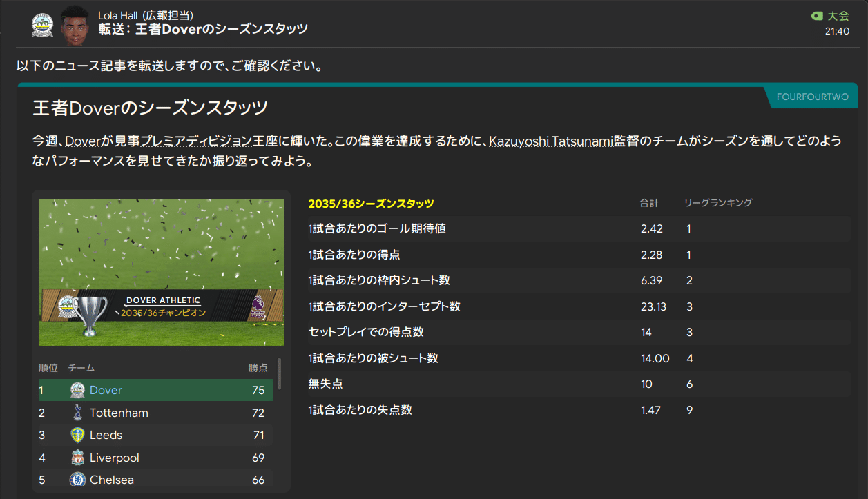Open the プレミアディビジョン link in article
Image resolution: width=868 pixels, height=499 pixels.
(x=196, y=141)
